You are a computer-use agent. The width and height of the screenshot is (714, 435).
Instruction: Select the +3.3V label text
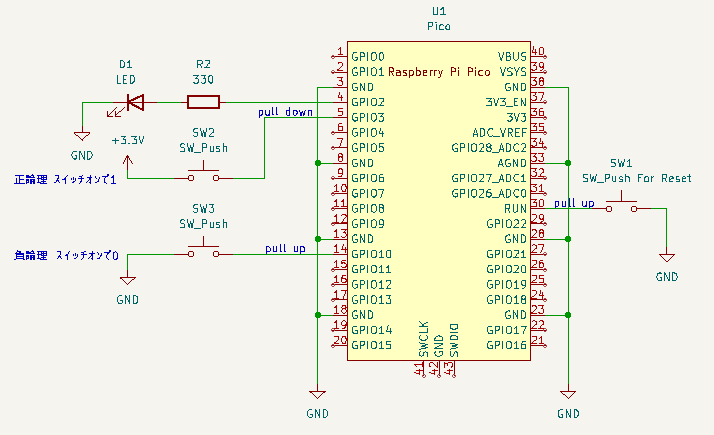coord(128,140)
